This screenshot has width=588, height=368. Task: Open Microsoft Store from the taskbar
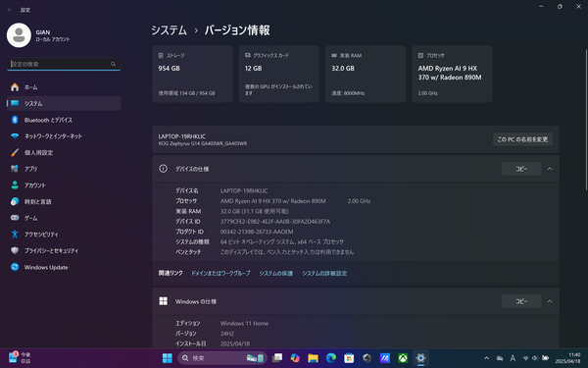[x=349, y=358]
